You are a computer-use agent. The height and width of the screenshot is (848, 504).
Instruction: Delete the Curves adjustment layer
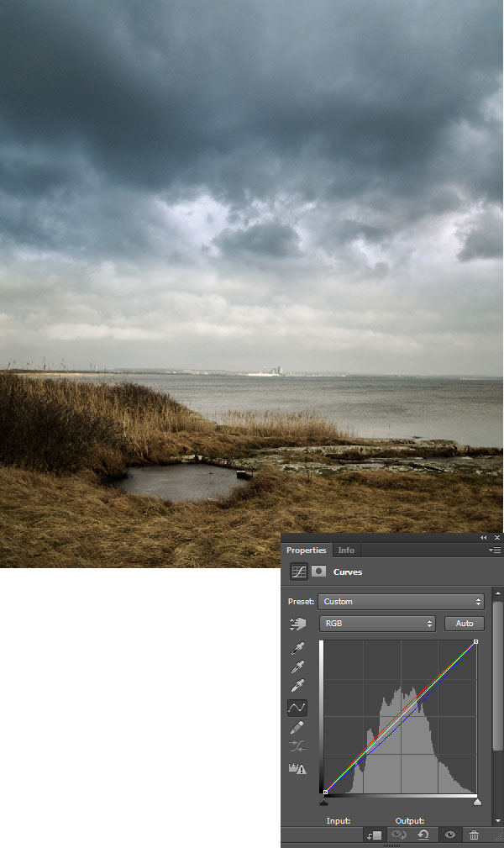coord(474,835)
